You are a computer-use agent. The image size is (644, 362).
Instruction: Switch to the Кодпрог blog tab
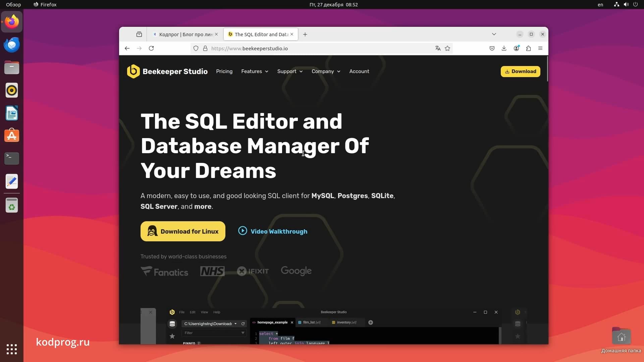(x=182, y=34)
